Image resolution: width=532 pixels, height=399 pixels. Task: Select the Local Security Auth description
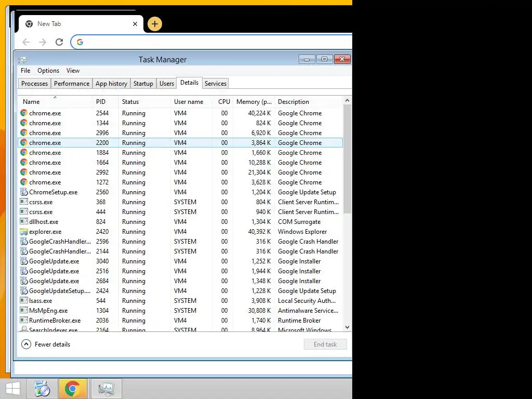pos(307,301)
